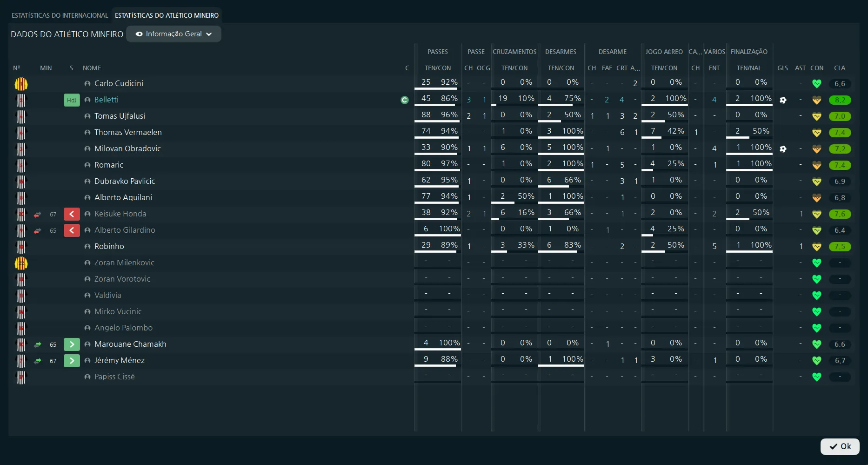Click Zoran Milenkovic's goalkeeper kit icon
The height and width of the screenshot is (465, 868).
tap(21, 263)
